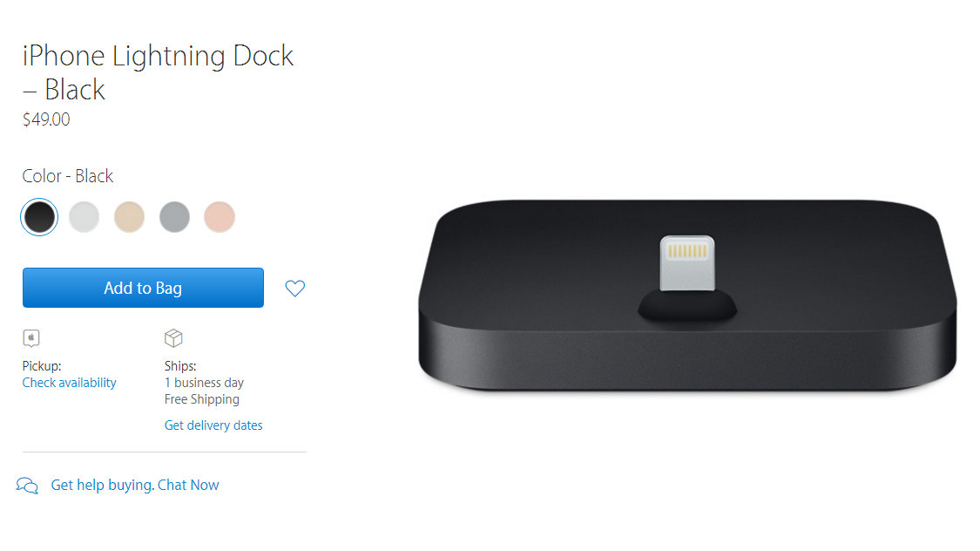Choose the Silver color swatch
The image size is (980, 551).
[x=84, y=217]
